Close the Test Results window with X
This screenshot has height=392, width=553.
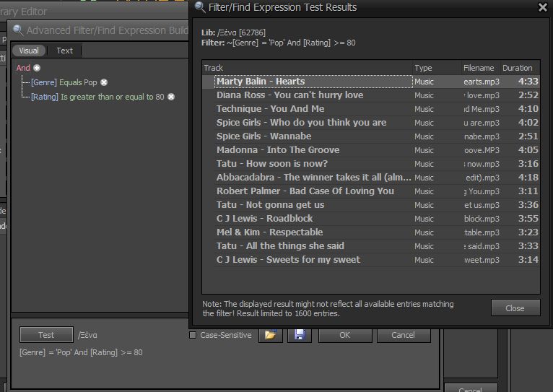pos(543,7)
